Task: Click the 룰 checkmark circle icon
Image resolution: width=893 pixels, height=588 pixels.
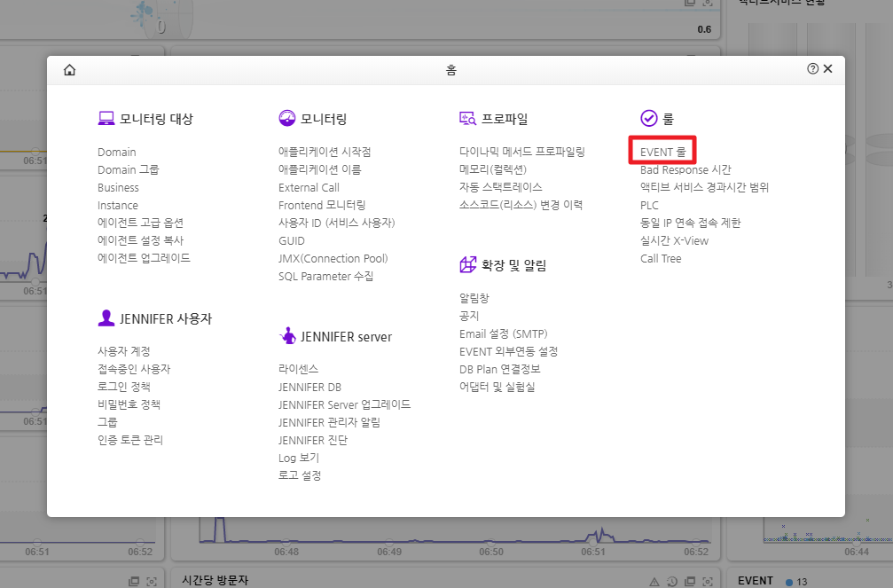Action: click(648, 118)
